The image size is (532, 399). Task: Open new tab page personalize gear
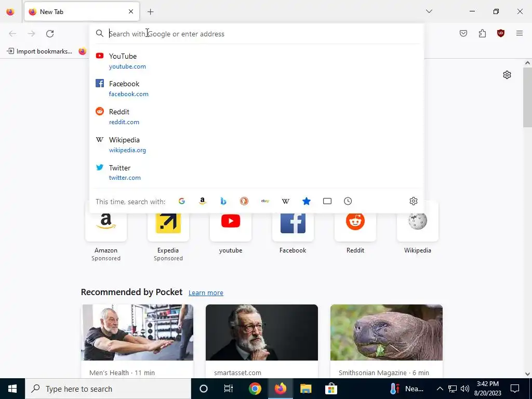507,75
